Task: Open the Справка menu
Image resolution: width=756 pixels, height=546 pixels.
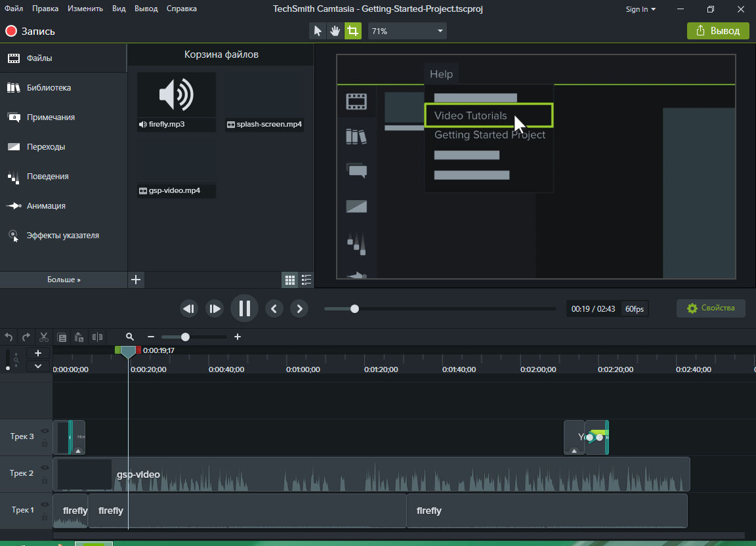Action: click(182, 9)
